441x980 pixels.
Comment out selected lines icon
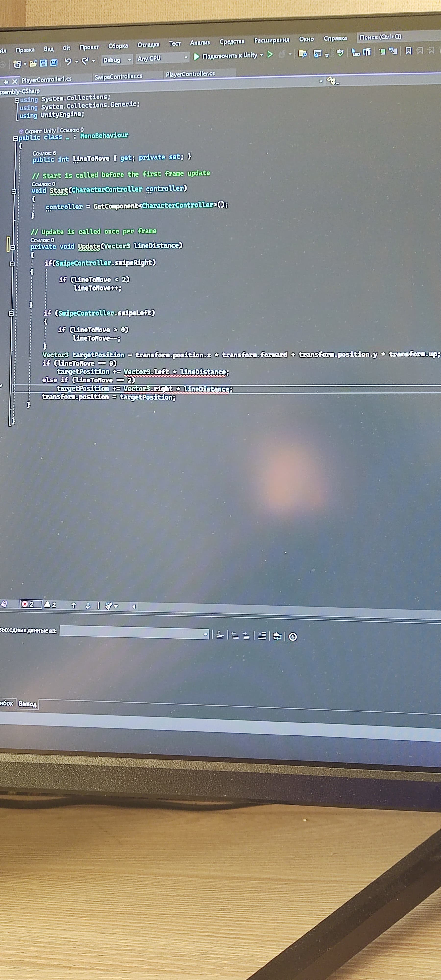[x=382, y=51]
